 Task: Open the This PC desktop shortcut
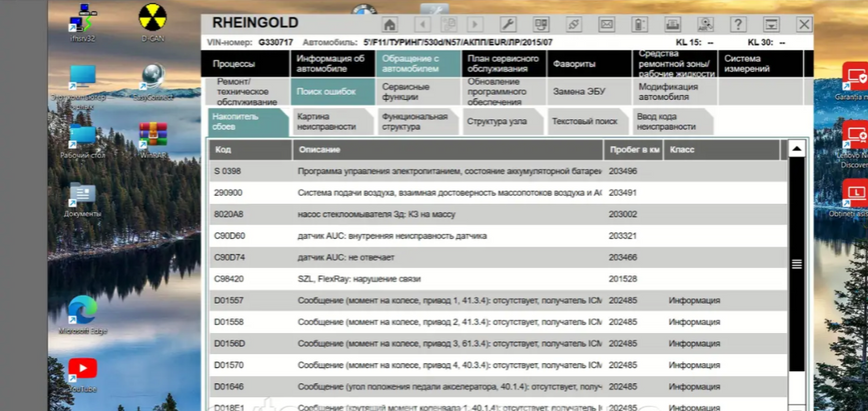83,86
